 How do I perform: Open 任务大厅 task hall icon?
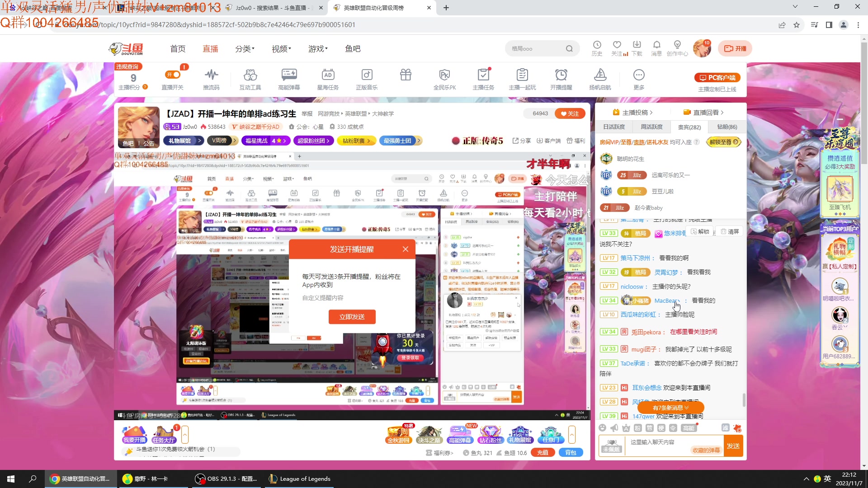click(164, 435)
